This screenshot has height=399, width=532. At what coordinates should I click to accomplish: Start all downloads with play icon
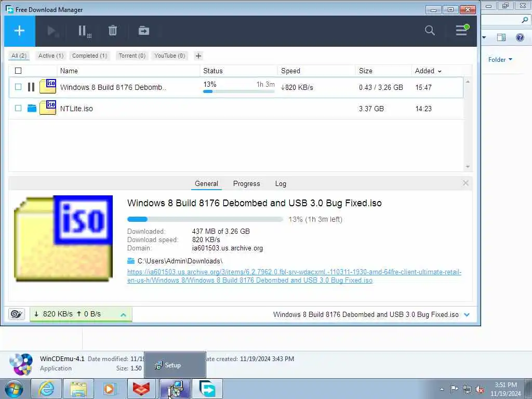point(52,31)
